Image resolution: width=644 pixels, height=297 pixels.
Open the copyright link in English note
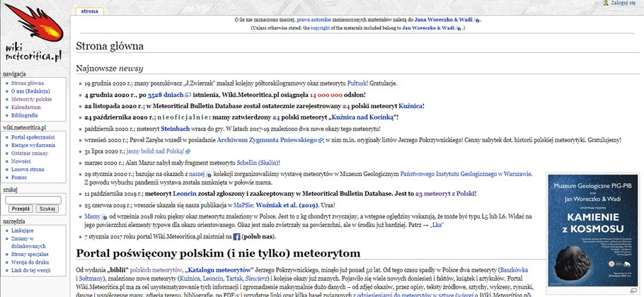point(320,28)
